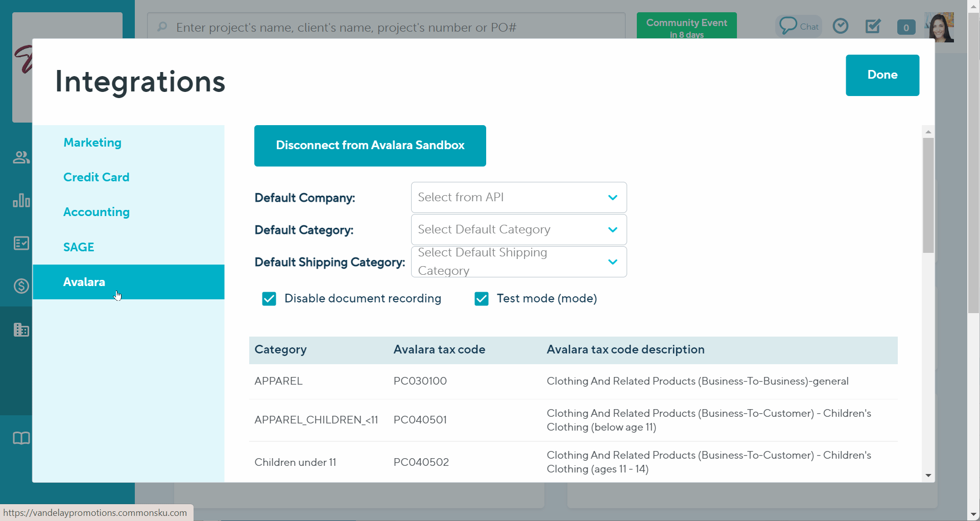
Task: Toggle the Test mode checkbox
Action: pos(482,299)
